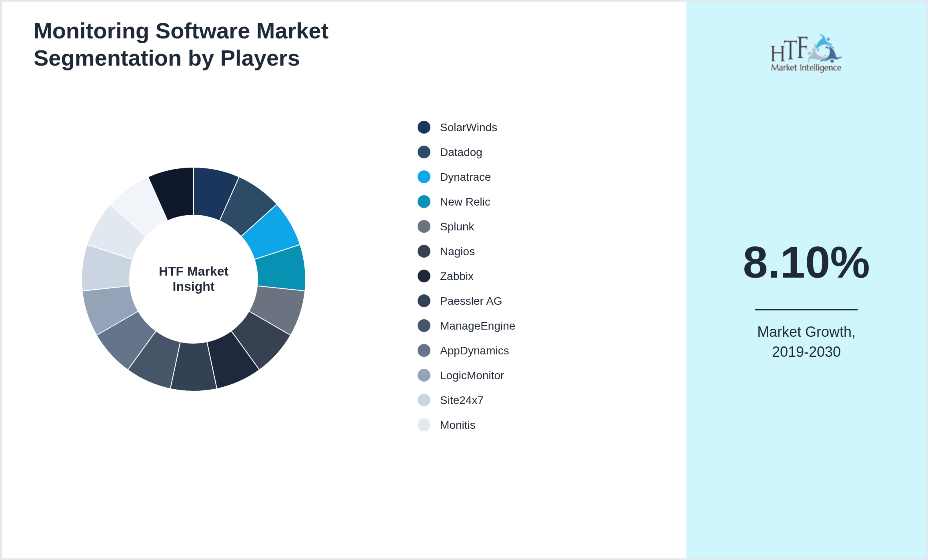Viewport: 928px width, 560px height.
Task: Expand the ManageEngine legend entry
Action: (478, 326)
